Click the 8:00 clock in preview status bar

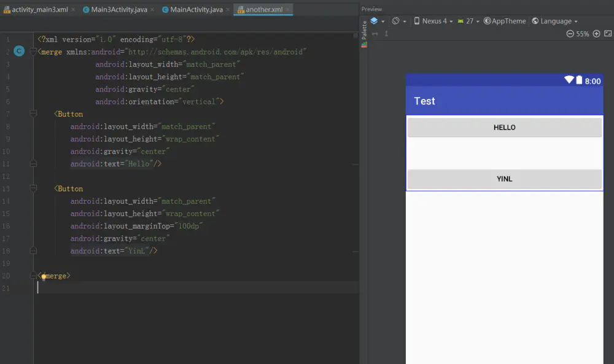tap(593, 81)
